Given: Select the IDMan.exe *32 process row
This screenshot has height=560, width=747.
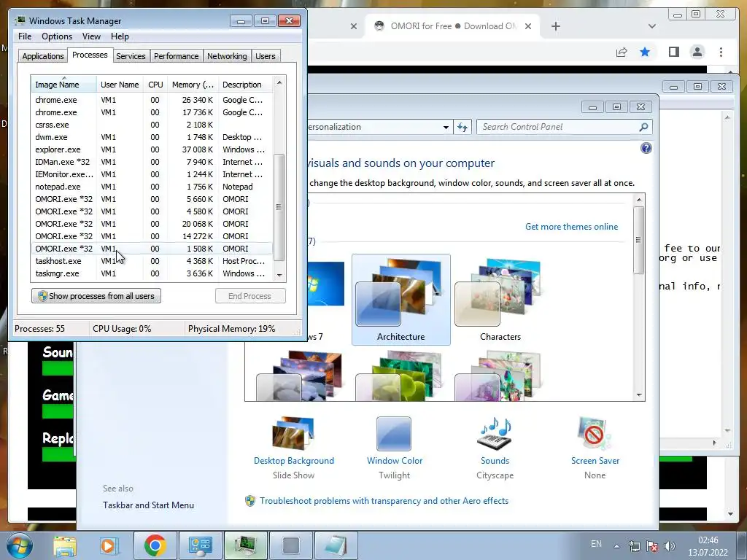Looking at the screenshot, I should [152, 162].
